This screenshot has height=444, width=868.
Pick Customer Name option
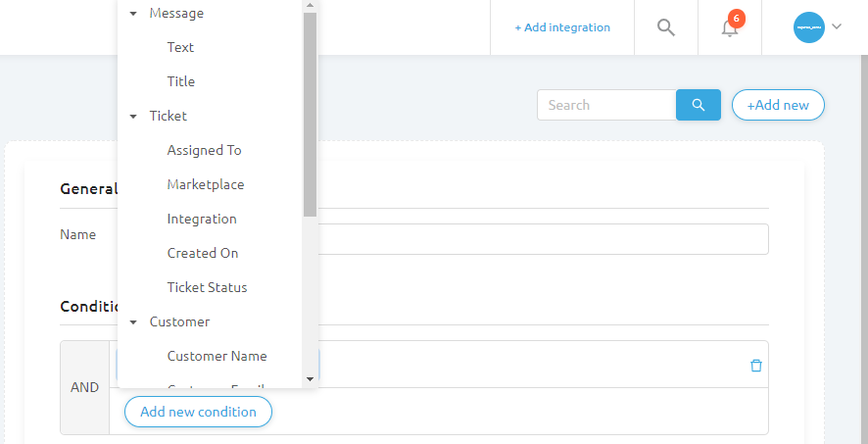(217, 356)
